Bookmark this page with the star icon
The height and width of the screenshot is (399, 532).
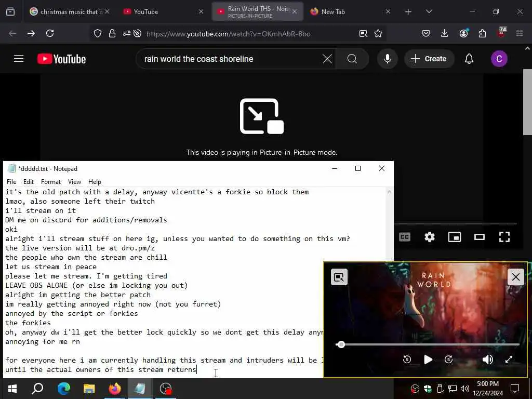point(378,33)
